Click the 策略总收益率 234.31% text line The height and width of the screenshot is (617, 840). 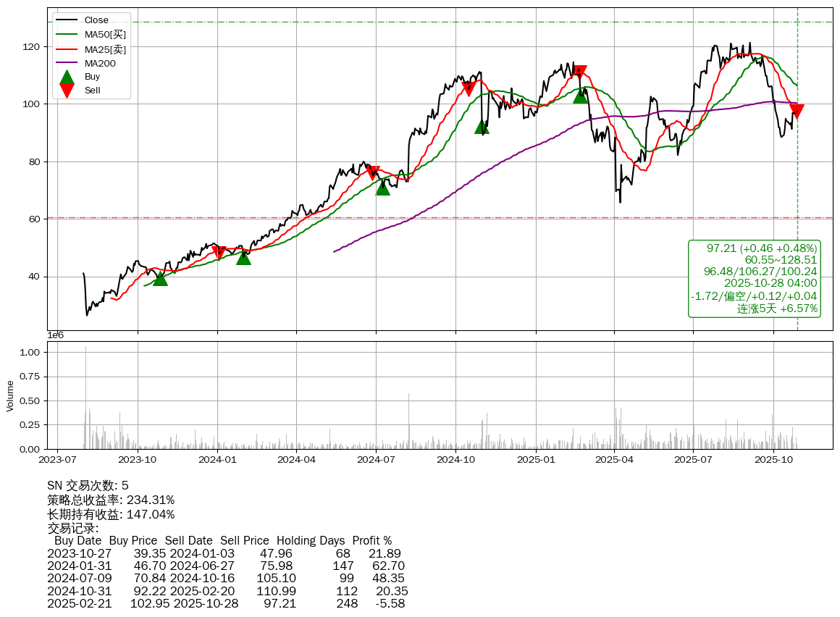(x=111, y=500)
